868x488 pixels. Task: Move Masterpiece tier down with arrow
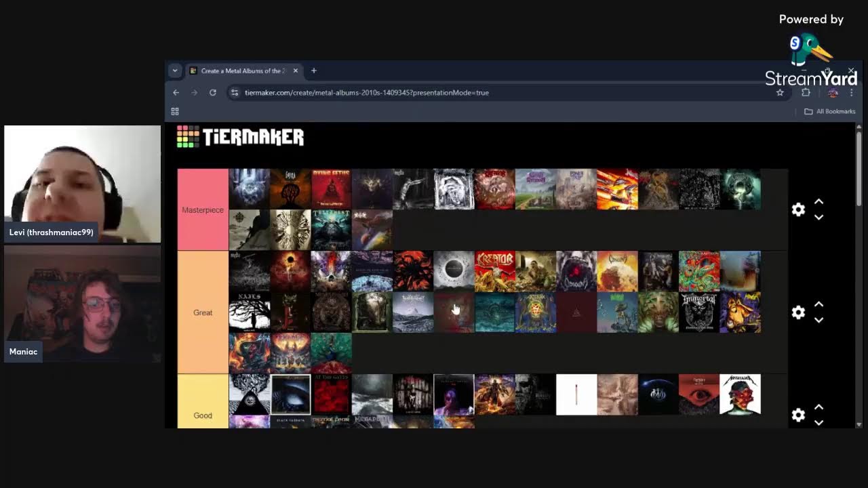coord(818,218)
